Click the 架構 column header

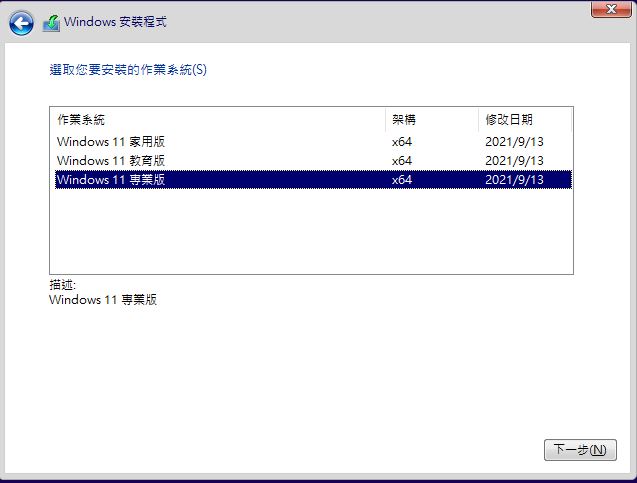click(432, 120)
